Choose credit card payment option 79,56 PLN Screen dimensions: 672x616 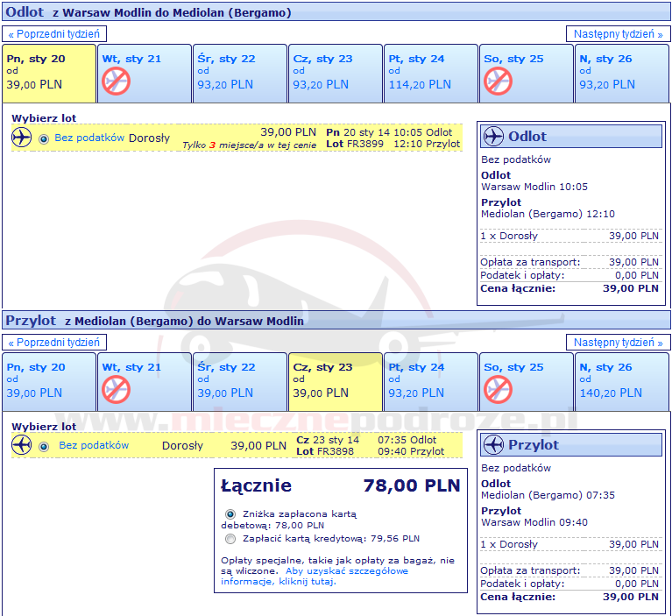tap(230, 539)
